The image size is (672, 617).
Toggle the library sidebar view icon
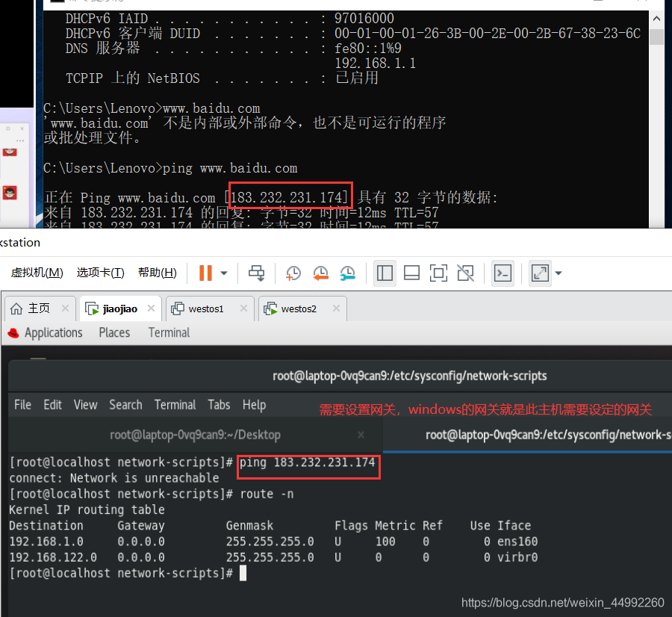pyautogui.click(x=385, y=273)
